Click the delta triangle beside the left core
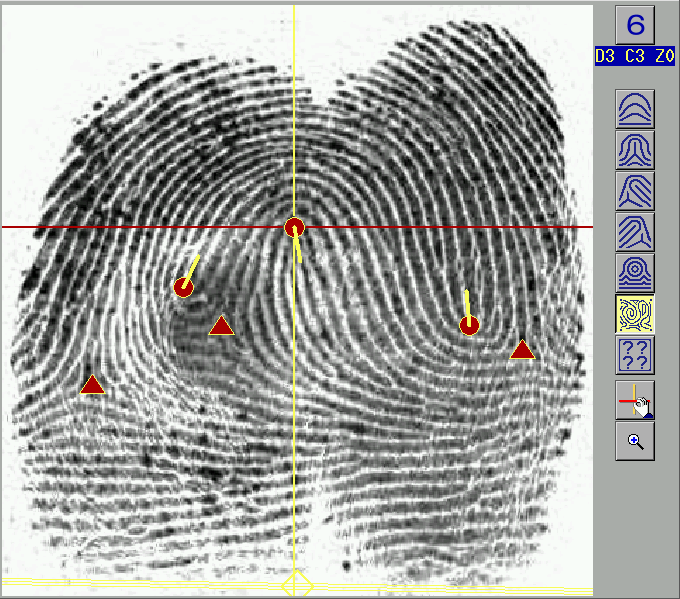This screenshot has width=680, height=599. pyautogui.click(x=222, y=326)
